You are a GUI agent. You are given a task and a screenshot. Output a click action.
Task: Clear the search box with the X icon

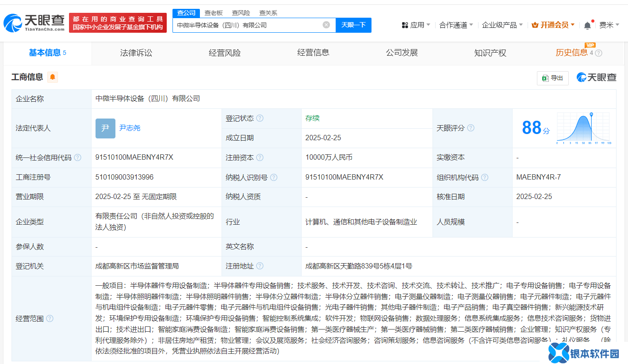[x=326, y=25]
